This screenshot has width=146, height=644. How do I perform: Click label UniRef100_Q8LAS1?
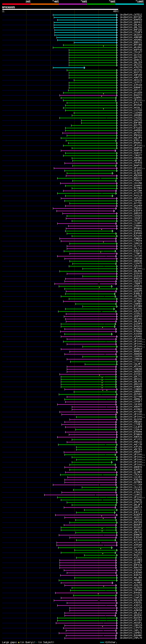click(x=131, y=25)
